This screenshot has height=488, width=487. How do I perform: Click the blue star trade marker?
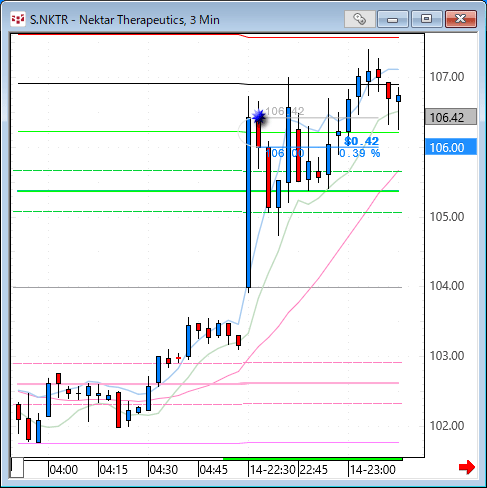click(x=259, y=117)
